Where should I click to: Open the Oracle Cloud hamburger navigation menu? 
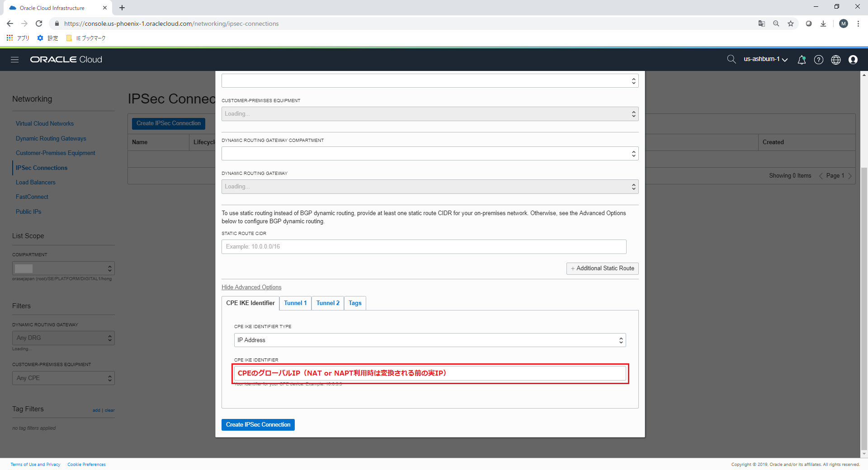[x=15, y=60]
